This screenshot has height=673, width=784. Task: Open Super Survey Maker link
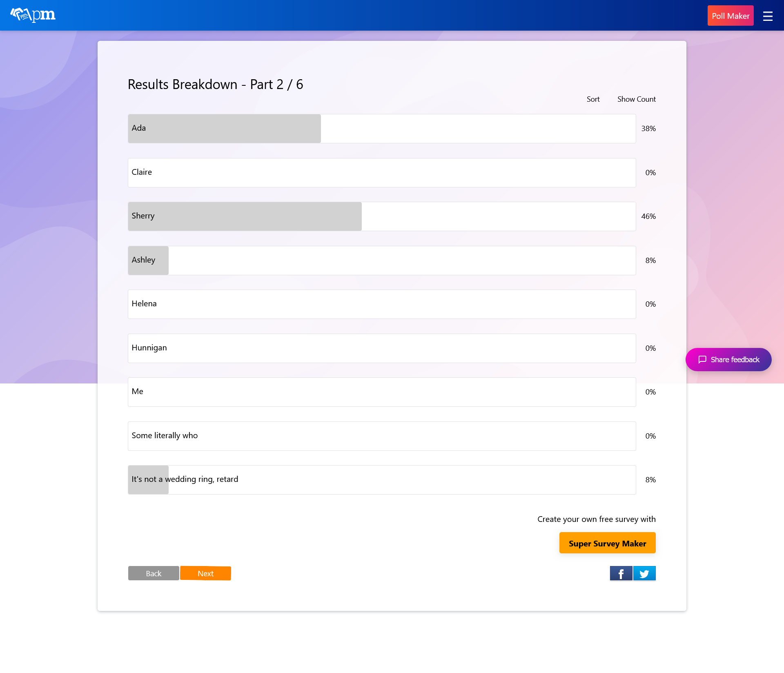607,543
